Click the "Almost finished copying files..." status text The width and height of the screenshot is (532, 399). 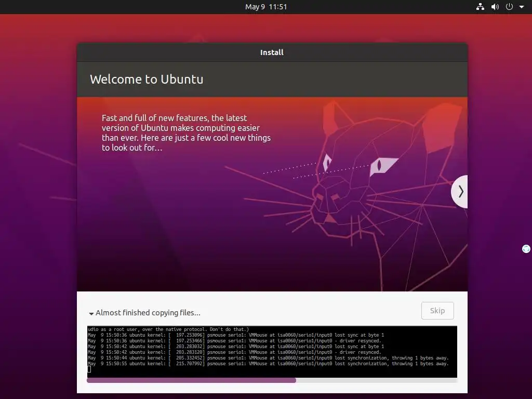(148, 312)
